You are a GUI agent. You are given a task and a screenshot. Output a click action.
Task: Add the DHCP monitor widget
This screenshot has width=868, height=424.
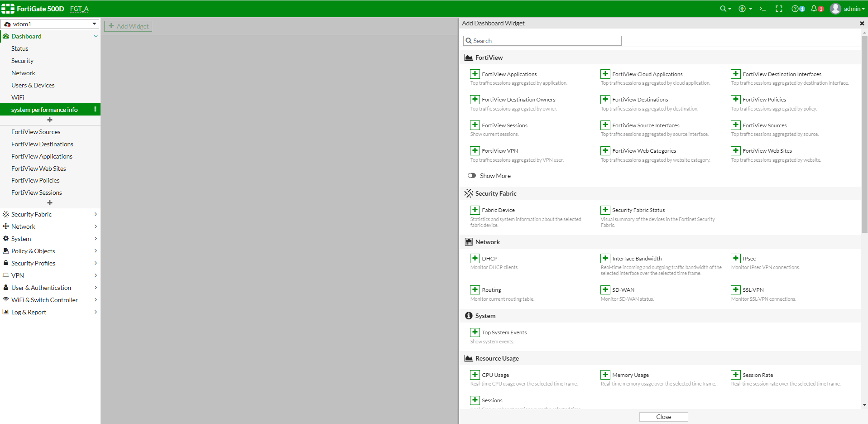coord(475,258)
